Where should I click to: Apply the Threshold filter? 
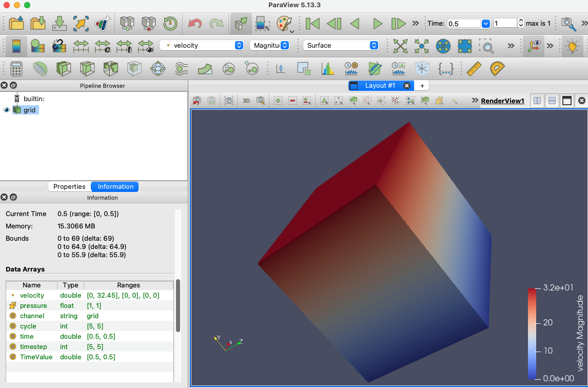[x=111, y=69]
